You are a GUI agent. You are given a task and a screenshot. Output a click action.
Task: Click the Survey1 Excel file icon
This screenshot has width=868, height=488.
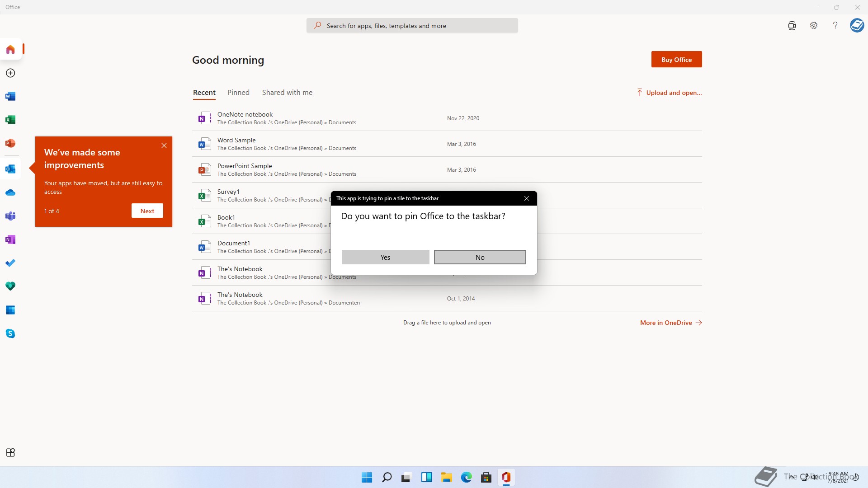click(205, 196)
